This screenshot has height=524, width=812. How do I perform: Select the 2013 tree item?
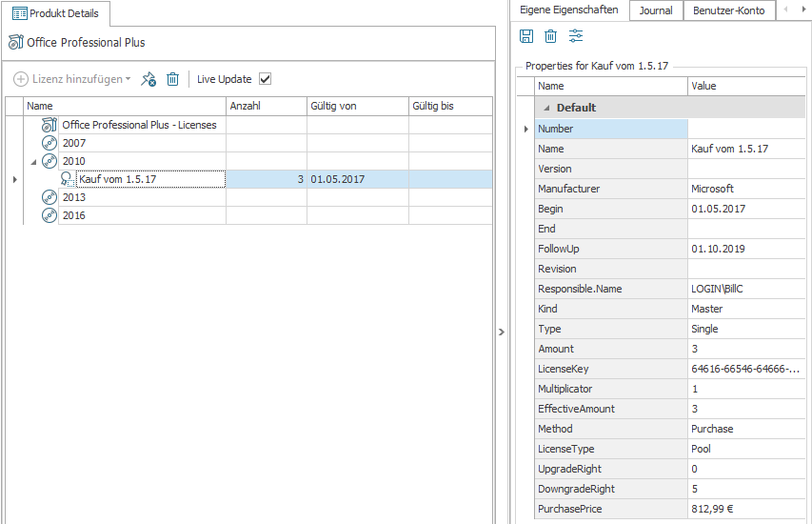[74, 197]
